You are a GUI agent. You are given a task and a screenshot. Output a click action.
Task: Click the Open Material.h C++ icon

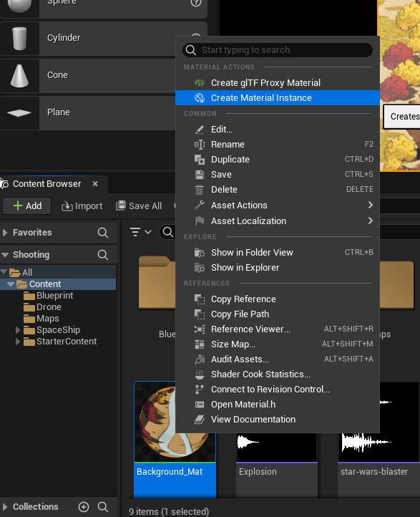pos(200,405)
